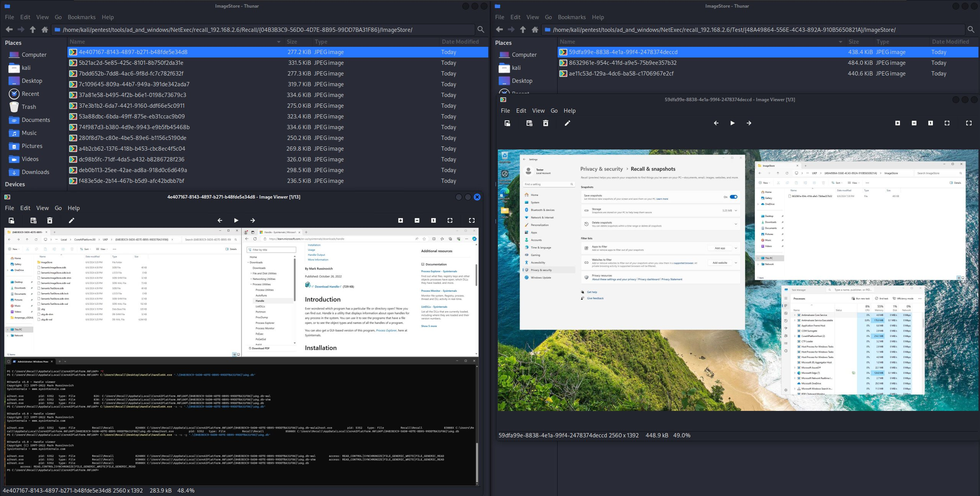Go to next image in left image viewer
This screenshot has height=496, width=980.
[x=252, y=220]
